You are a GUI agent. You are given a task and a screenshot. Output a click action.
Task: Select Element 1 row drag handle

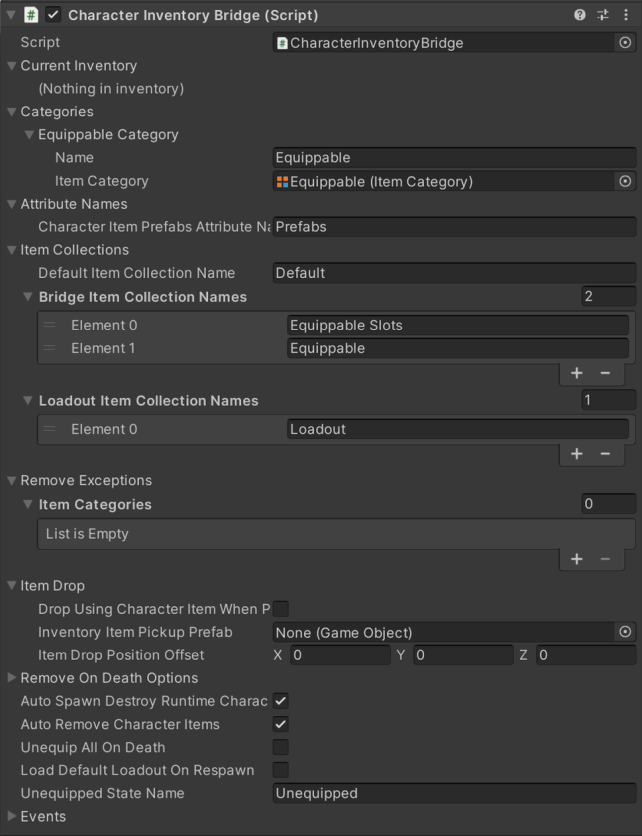[x=50, y=348]
